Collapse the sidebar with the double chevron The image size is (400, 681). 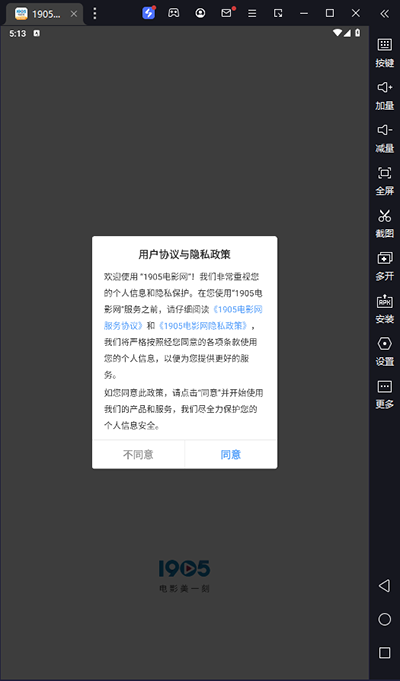[x=384, y=13]
